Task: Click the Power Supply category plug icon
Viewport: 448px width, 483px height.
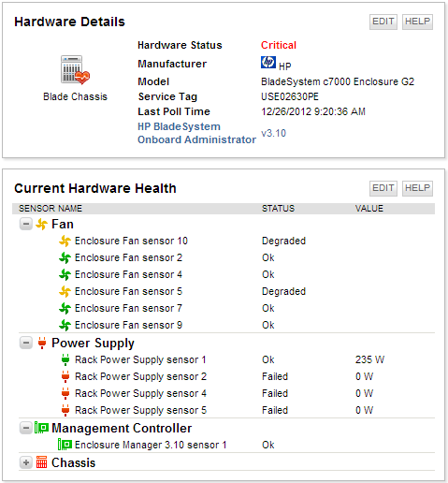Action: point(42,343)
